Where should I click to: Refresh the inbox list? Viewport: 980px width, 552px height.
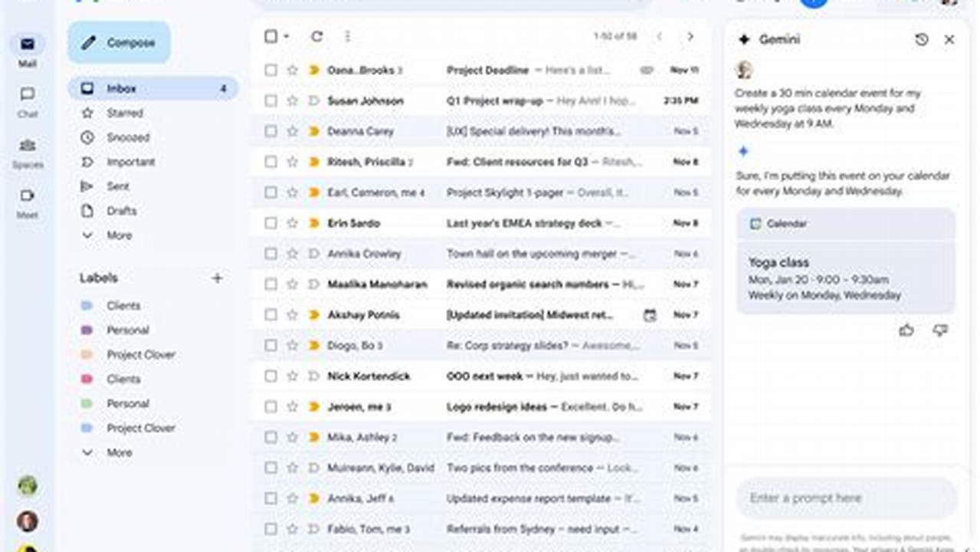pyautogui.click(x=317, y=36)
